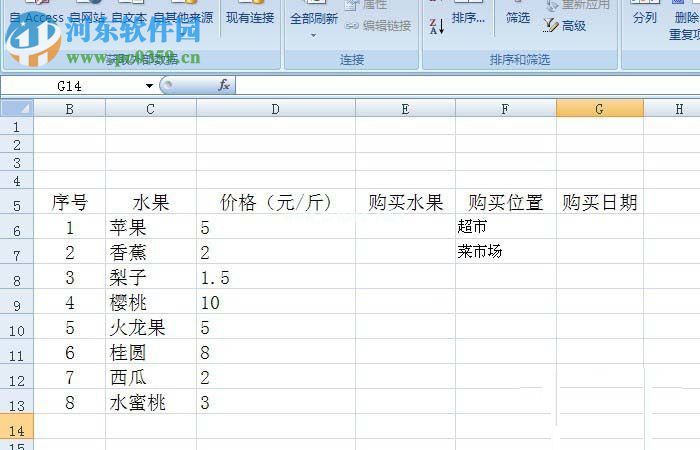Image resolution: width=700 pixels, height=450 pixels.
Task: Select the price cell showing 3
Action: pos(276,402)
